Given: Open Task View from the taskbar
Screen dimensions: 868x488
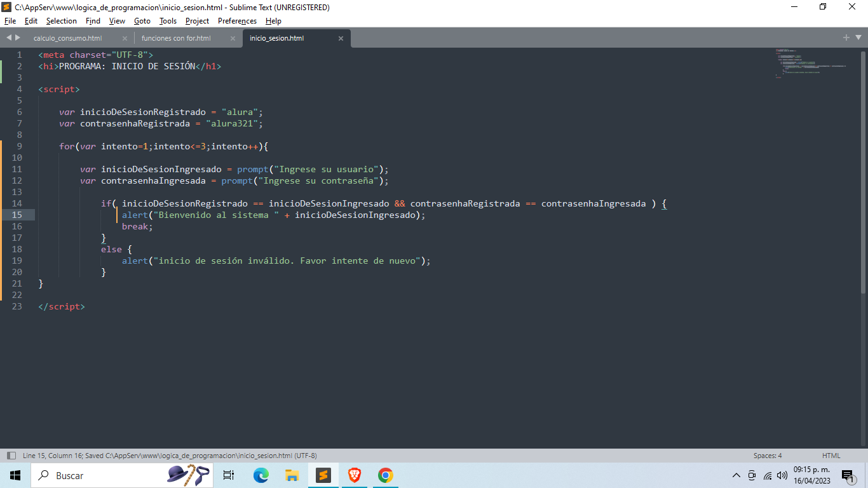Looking at the screenshot, I should point(229,475).
